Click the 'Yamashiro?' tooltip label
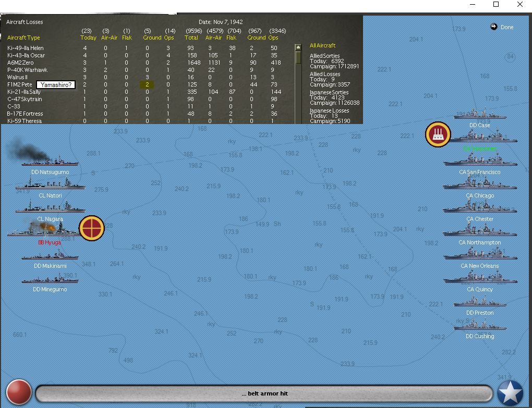 click(x=56, y=85)
